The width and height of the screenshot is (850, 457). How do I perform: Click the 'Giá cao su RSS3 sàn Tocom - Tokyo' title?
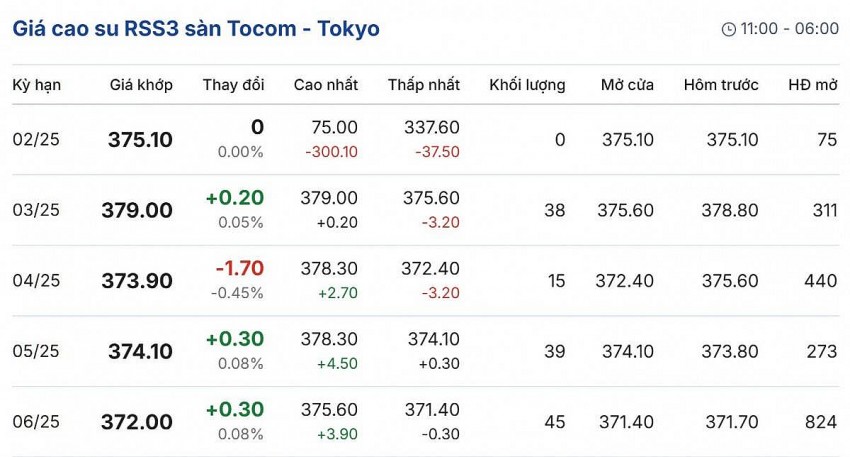(196, 29)
